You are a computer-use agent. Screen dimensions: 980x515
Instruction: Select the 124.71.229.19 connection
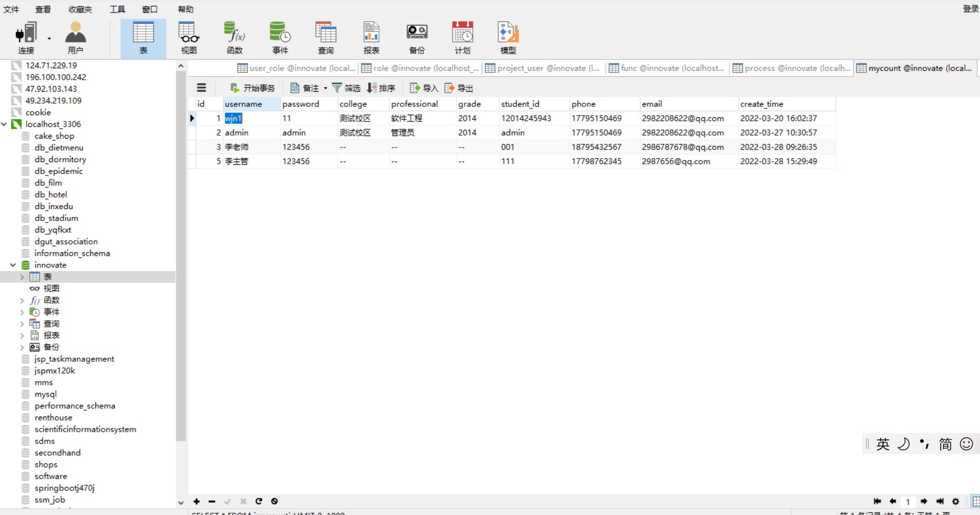tap(51, 65)
